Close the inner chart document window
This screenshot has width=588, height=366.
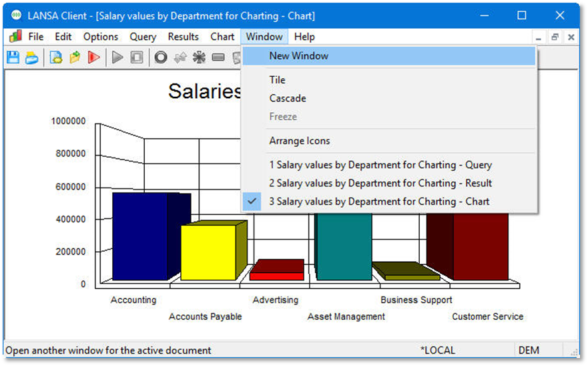[x=571, y=37]
